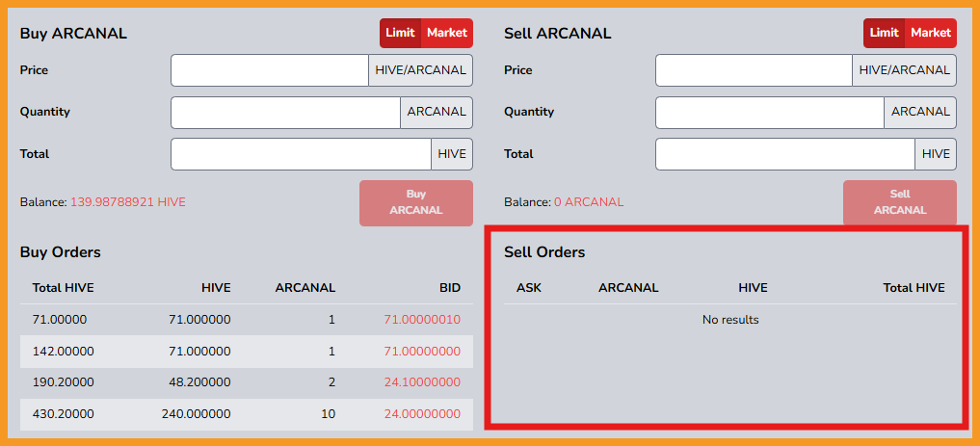Select Limit in Sell ARCANAL panel

click(x=884, y=33)
